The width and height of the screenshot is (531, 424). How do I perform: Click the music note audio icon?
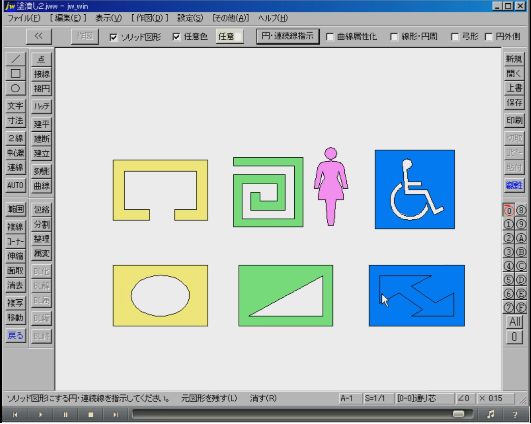tap(490, 414)
